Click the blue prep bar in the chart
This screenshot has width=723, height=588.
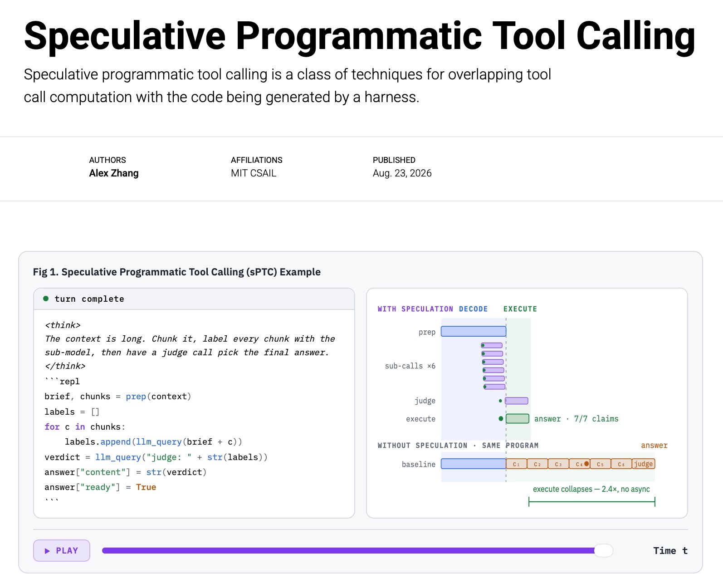pyautogui.click(x=474, y=331)
